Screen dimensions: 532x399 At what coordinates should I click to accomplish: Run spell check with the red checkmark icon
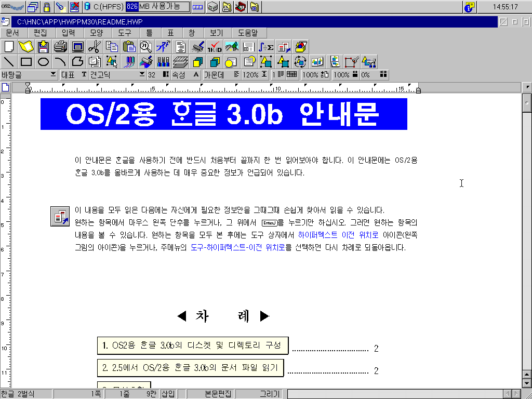point(215,47)
